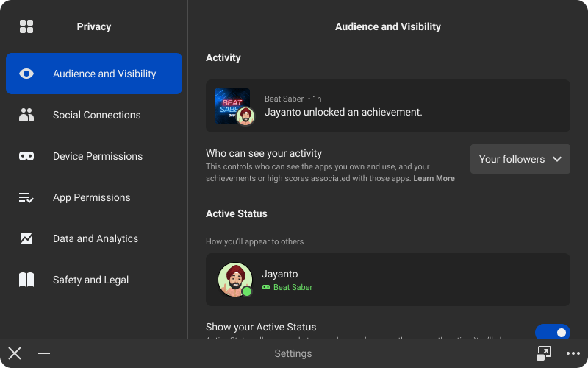The height and width of the screenshot is (368, 588).
Task: Follow the Learn More link
Action: coord(434,178)
